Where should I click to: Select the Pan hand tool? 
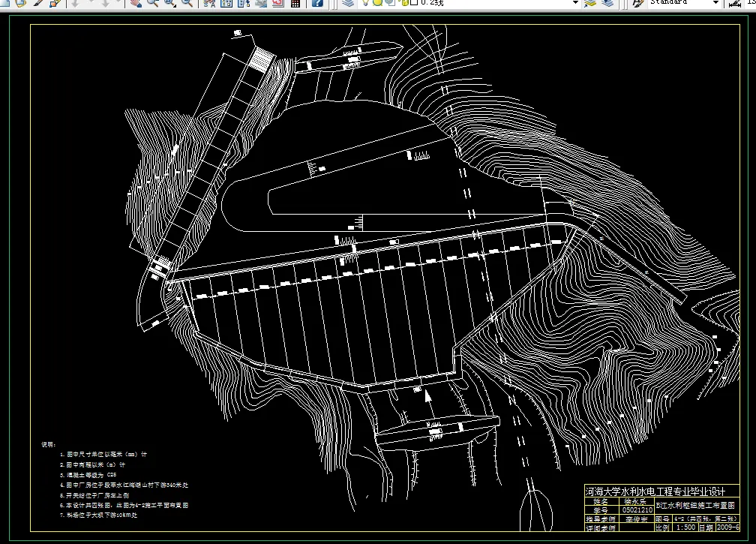point(136,3)
